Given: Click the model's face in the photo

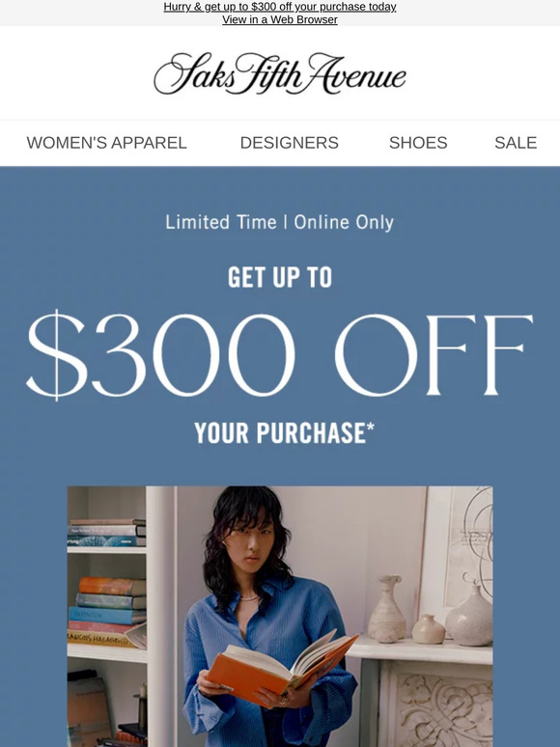Looking at the screenshot, I should pos(250,548).
